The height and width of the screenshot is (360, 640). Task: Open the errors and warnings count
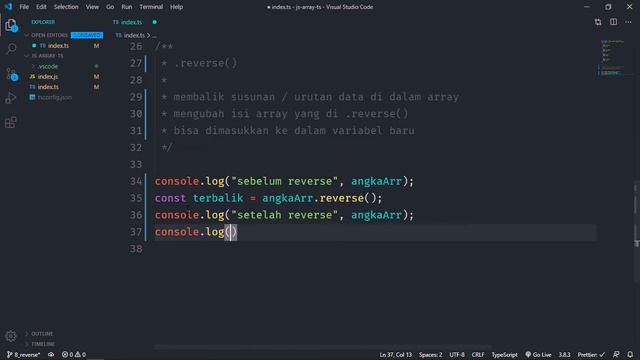click(74, 355)
